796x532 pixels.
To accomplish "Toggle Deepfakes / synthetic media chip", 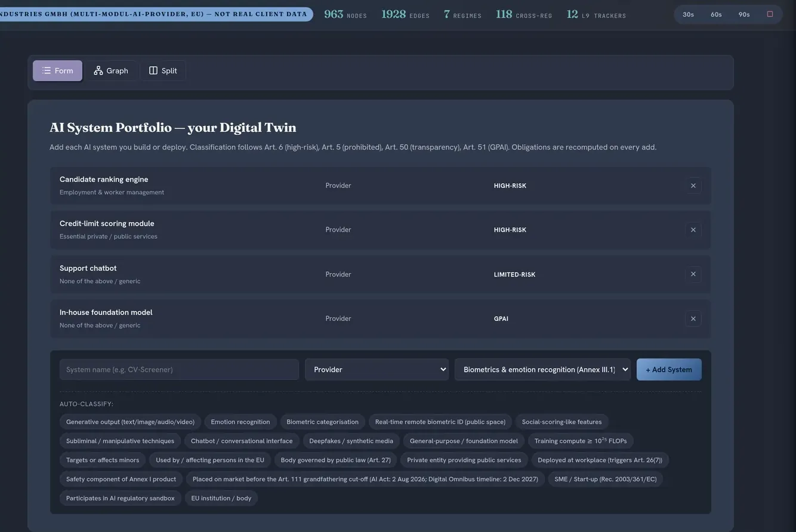I will pyautogui.click(x=351, y=441).
